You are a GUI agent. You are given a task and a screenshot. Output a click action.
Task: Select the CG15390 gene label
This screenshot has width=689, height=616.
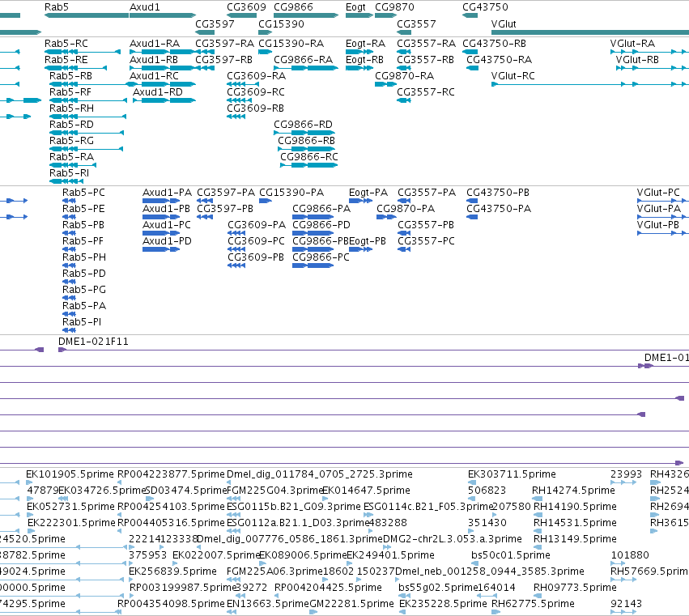pos(281,23)
